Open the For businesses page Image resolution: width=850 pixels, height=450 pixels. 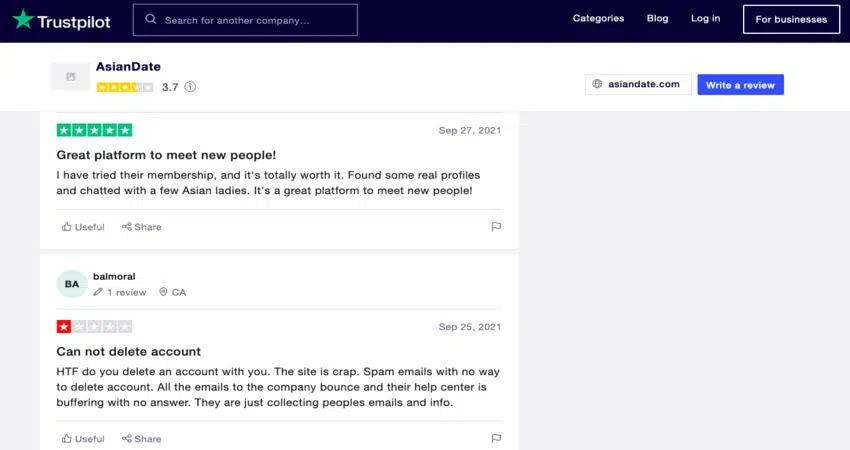point(791,19)
